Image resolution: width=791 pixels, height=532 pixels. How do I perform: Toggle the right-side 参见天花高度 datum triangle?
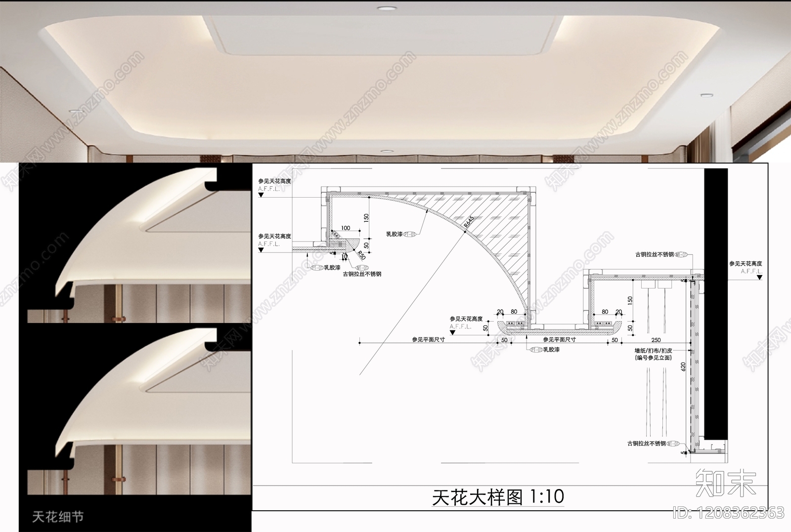click(759, 277)
